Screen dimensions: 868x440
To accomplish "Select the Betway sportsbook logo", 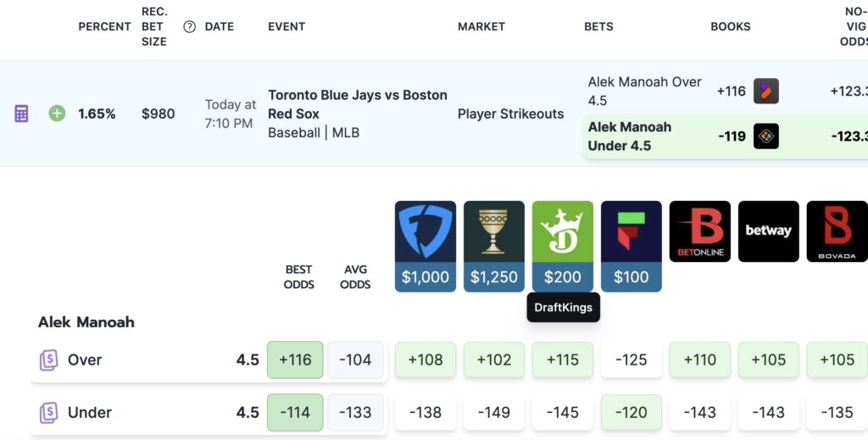I will pyautogui.click(x=768, y=231).
